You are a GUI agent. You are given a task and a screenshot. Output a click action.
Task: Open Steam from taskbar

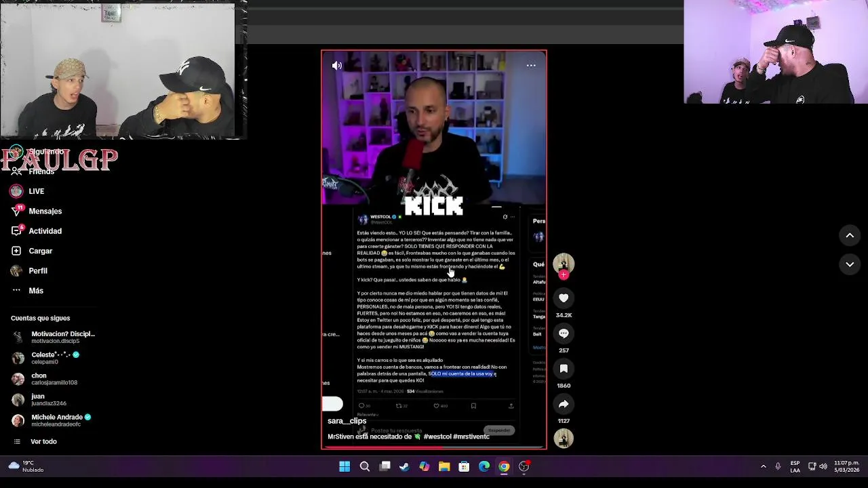pos(404,466)
